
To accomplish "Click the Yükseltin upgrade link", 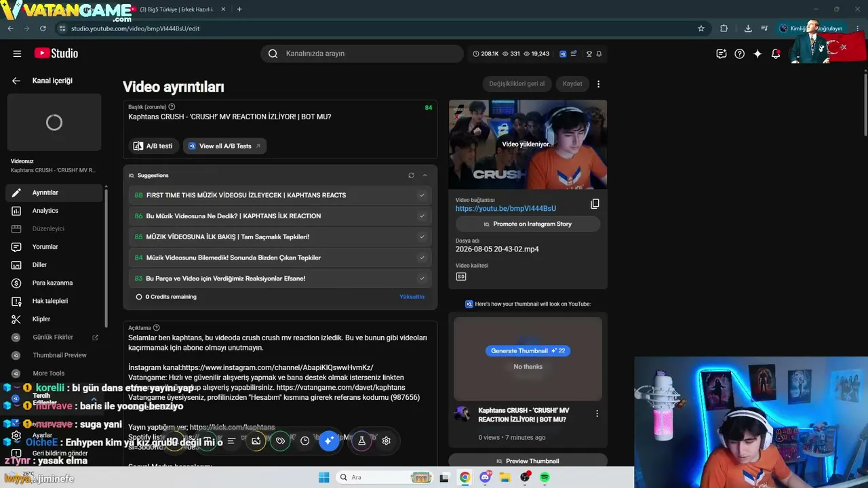I will (x=412, y=297).
